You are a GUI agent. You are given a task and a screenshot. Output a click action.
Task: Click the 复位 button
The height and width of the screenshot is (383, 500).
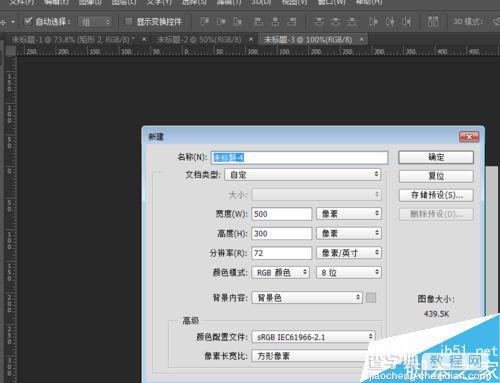436,176
